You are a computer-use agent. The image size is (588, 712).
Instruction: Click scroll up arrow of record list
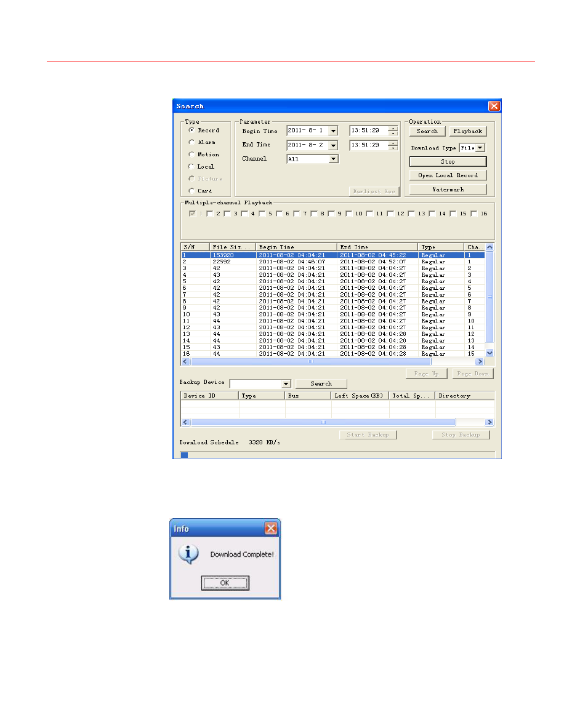tap(490, 247)
